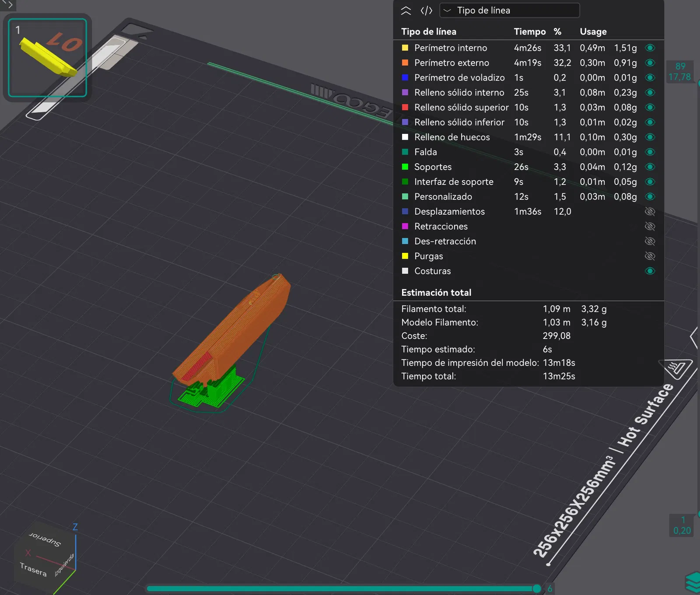The width and height of the screenshot is (700, 595).
Task: Toggle Relleno sólido superior visibility eye
Action: point(650,107)
